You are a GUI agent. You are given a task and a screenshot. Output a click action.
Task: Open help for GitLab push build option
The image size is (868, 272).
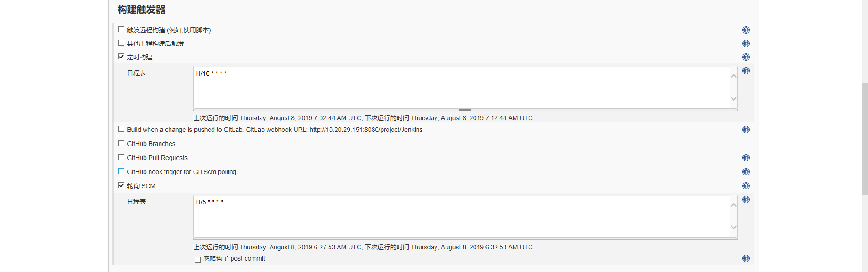point(746,130)
